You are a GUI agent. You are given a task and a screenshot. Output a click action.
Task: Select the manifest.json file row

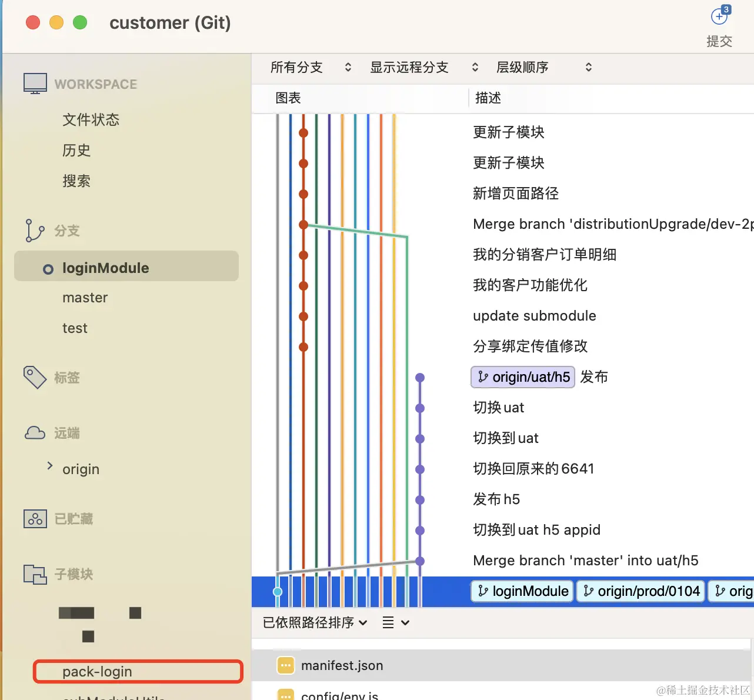click(502, 665)
